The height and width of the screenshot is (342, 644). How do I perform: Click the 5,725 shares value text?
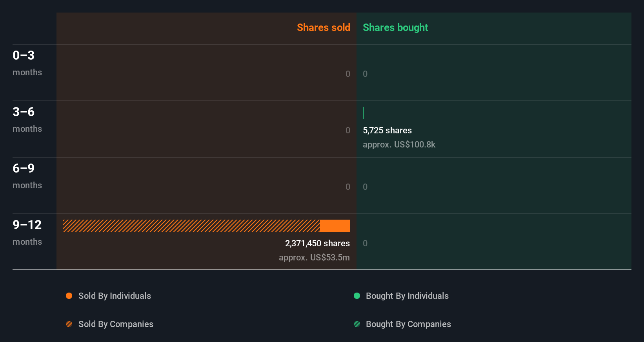point(387,130)
